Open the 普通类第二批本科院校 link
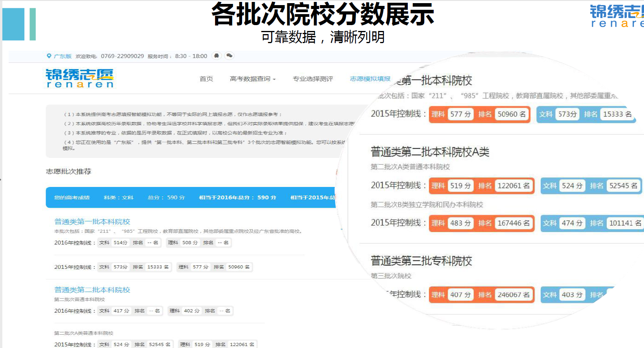The image size is (644, 348). 92,290
